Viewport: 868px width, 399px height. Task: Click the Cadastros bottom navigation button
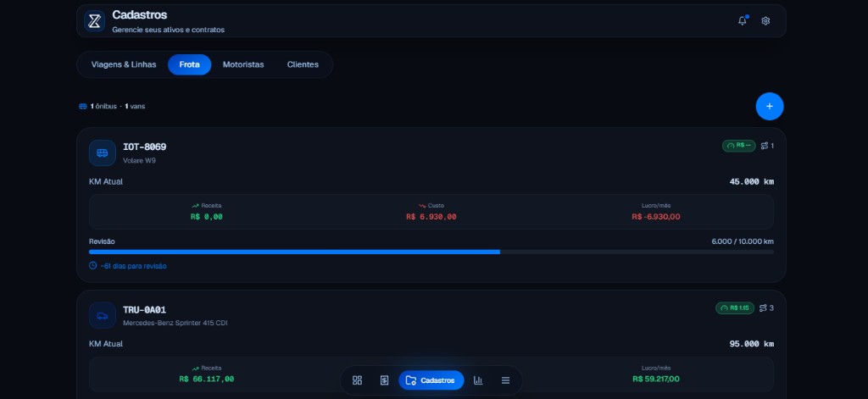click(x=431, y=380)
